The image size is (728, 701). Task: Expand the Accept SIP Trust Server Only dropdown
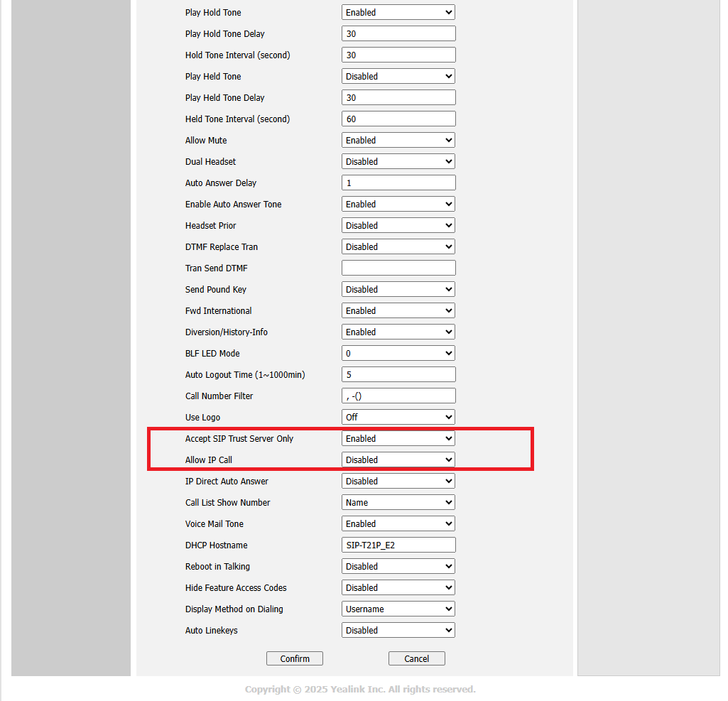point(398,438)
